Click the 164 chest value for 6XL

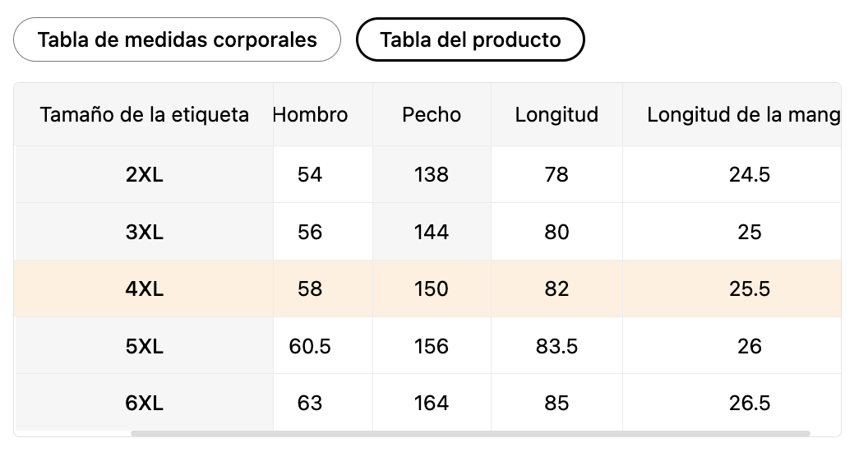click(432, 404)
